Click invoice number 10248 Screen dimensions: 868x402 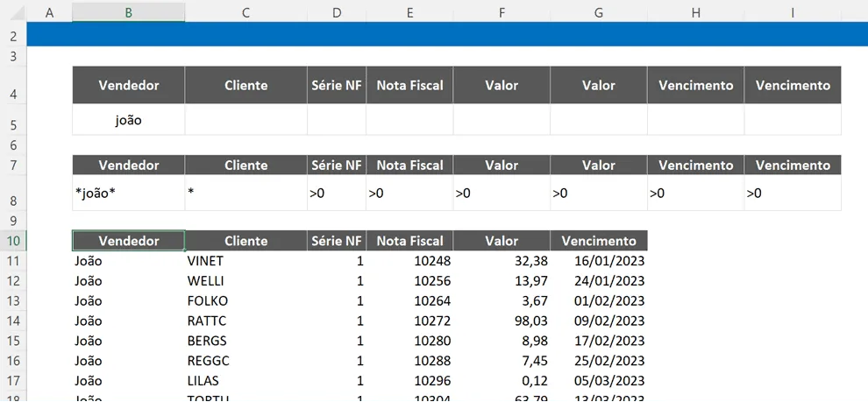point(409,260)
